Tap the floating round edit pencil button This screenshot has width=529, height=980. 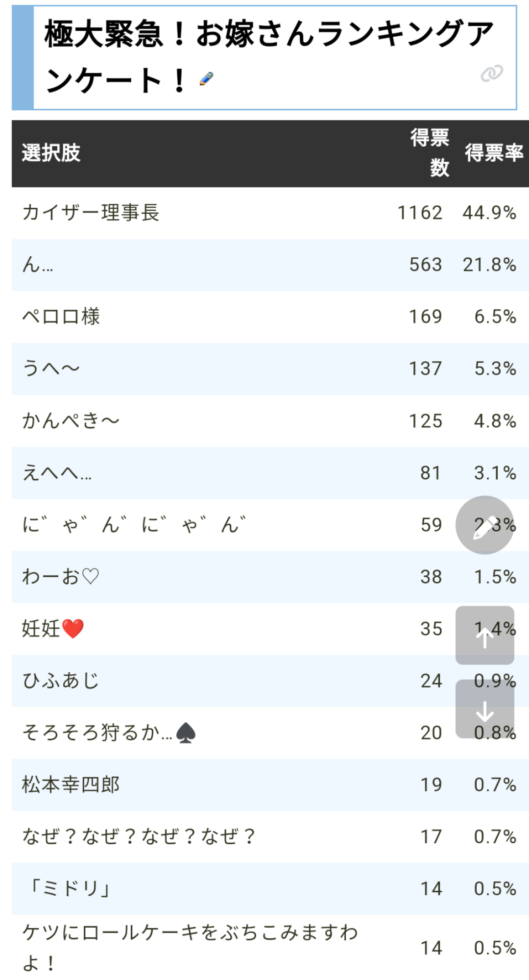[485, 525]
